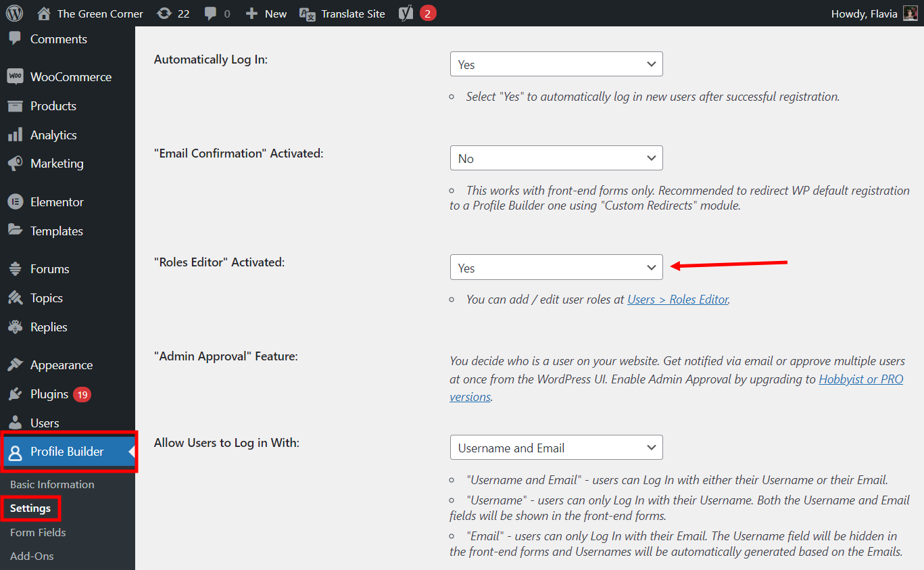Open the Yoast SEO icon in admin bar
The width and height of the screenshot is (924, 570).
point(406,14)
